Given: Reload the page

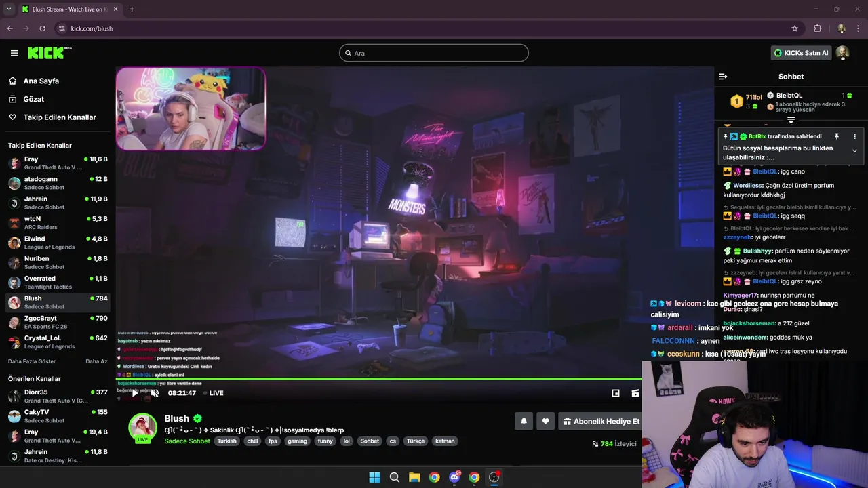Looking at the screenshot, I should (x=42, y=28).
